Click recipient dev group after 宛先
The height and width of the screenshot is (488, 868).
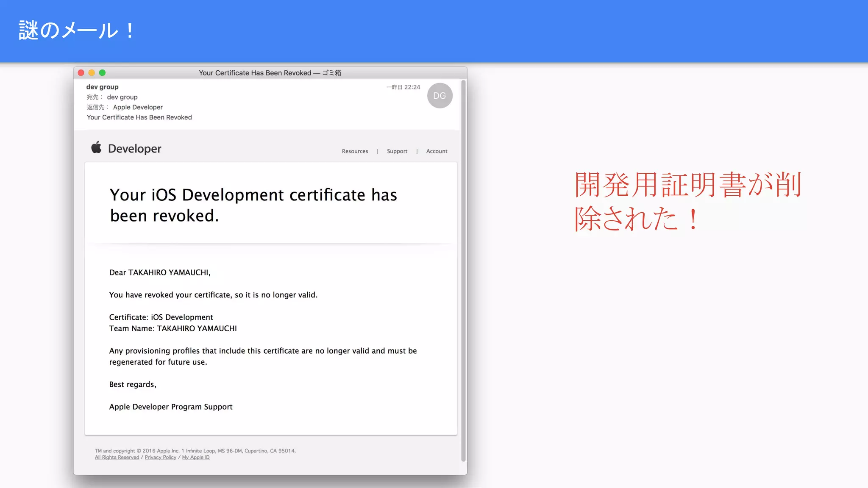tap(122, 97)
